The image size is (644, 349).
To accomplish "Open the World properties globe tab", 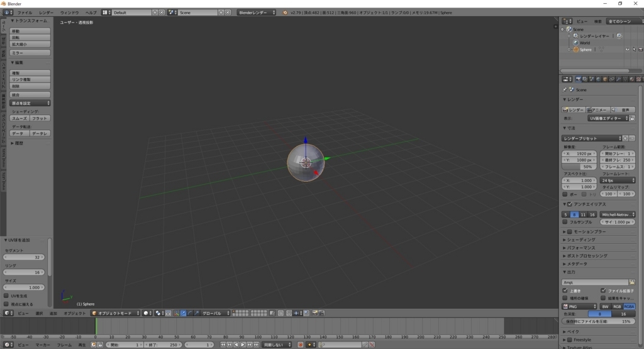I will 599,79.
